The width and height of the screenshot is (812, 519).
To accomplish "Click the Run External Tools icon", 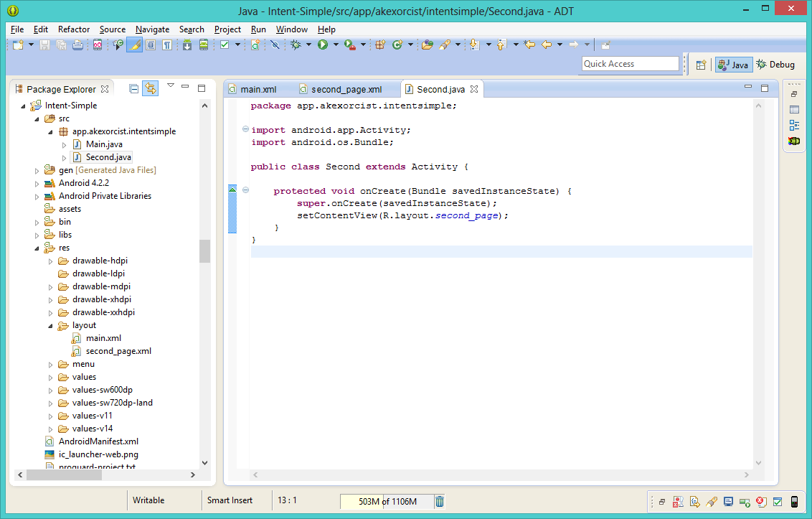I will pos(350,45).
